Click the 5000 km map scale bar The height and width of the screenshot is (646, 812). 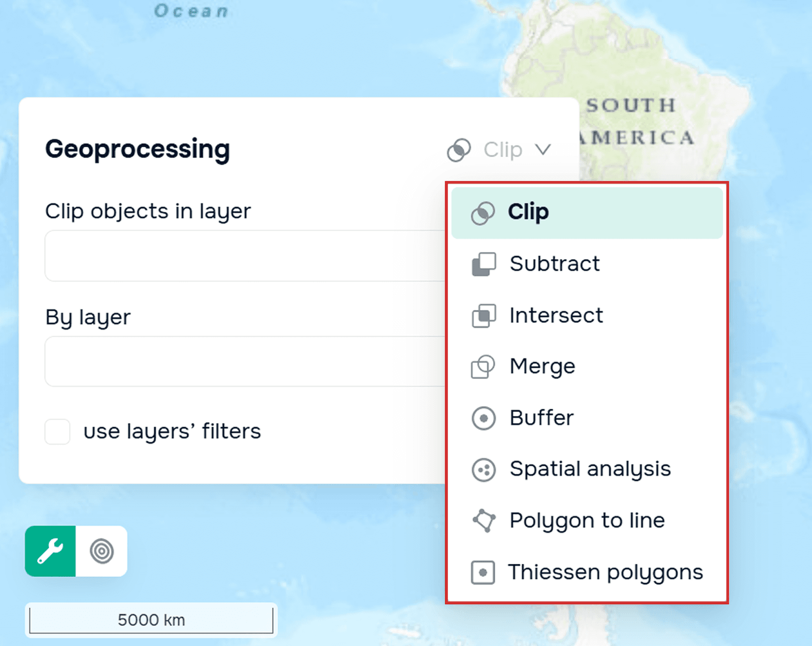pyautogui.click(x=151, y=620)
